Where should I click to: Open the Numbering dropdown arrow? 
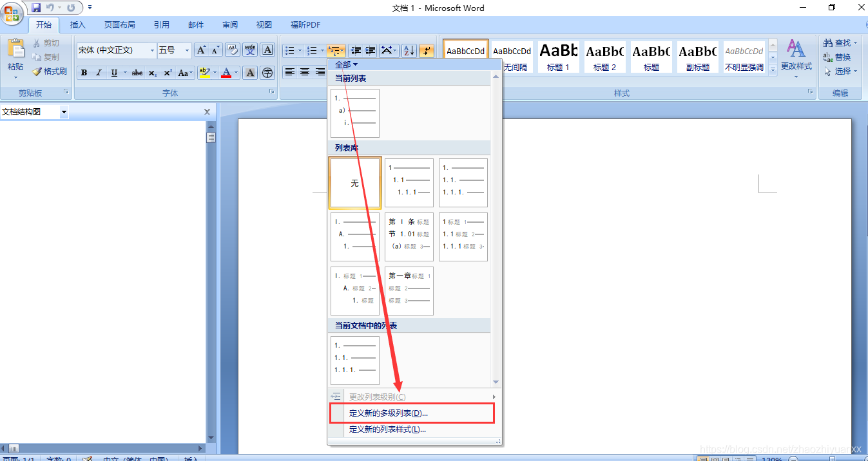pos(322,50)
